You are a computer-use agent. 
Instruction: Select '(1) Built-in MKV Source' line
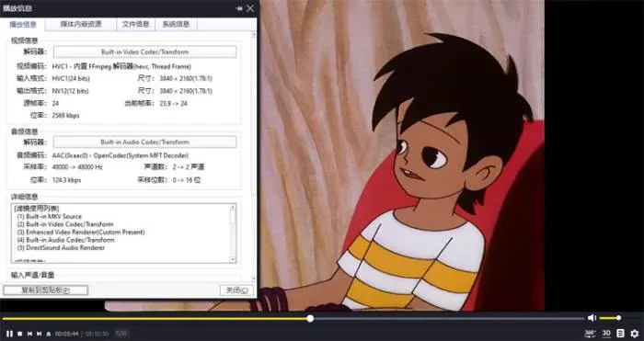pos(50,216)
